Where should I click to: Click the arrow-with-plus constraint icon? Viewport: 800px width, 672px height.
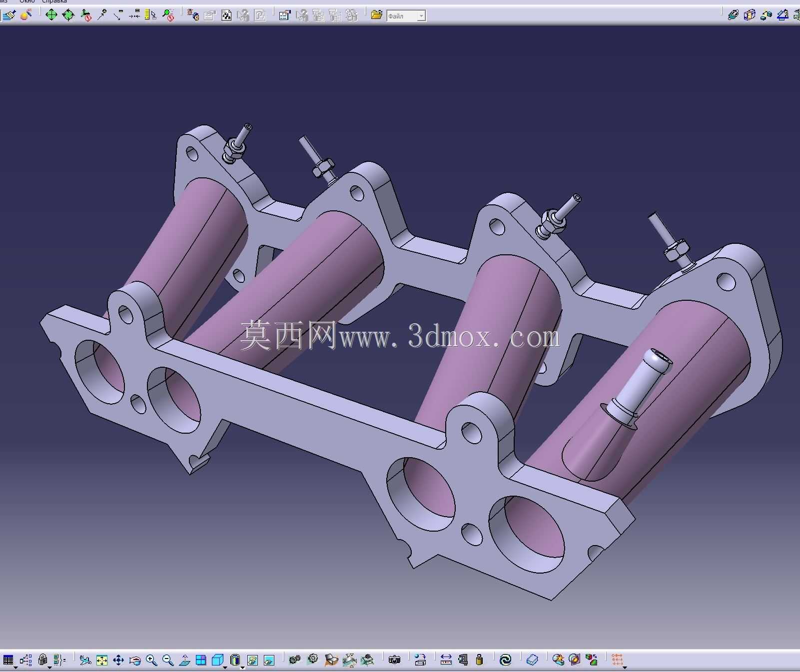point(102,15)
